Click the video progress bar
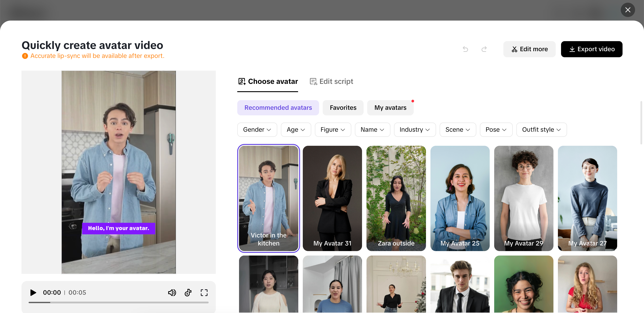 point(119,302)
